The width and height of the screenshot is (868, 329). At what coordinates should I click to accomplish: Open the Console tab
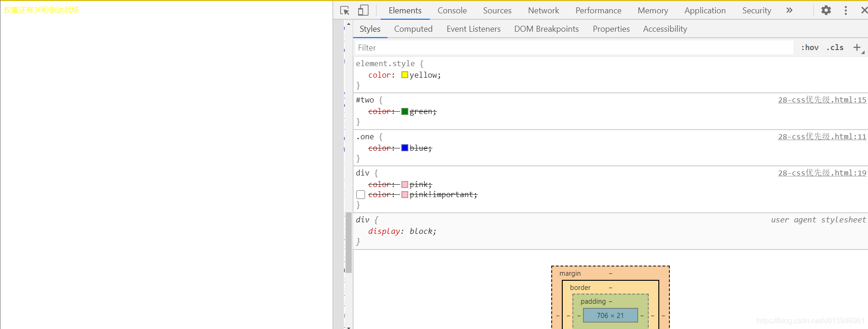pos(452,10)
